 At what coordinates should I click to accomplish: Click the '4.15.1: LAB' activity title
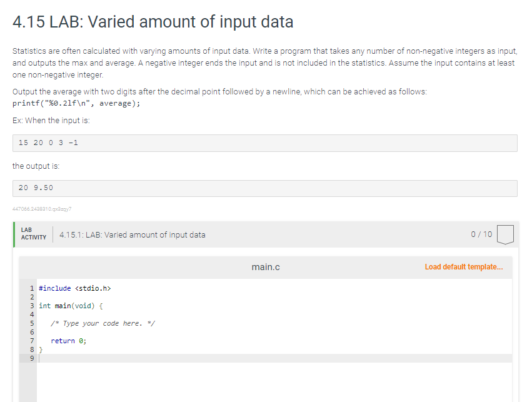click(132, 235)
